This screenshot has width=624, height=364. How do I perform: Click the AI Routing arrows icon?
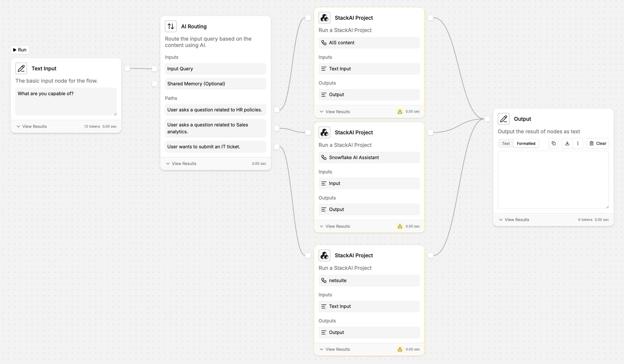point(171,27)
